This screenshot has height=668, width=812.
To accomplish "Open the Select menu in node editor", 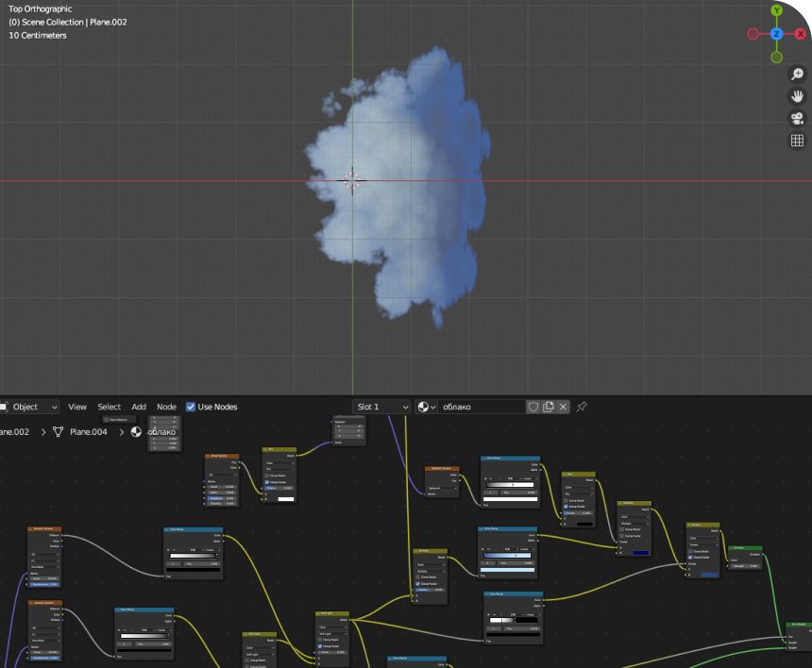I will click(x=110, y=407).
